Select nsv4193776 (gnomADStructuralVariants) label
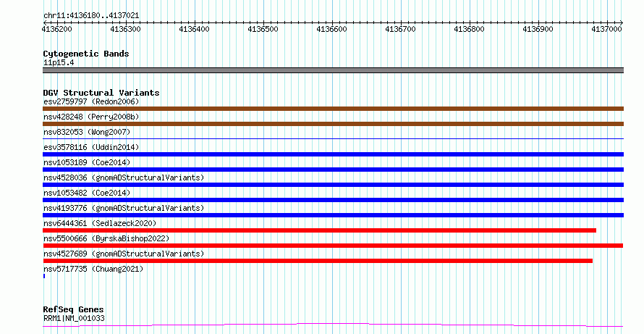 click(x=124, y=208)
